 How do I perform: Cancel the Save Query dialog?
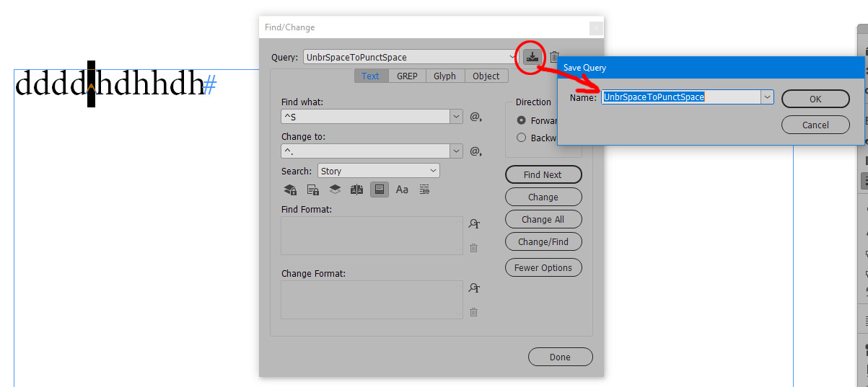tap(815, 125)
